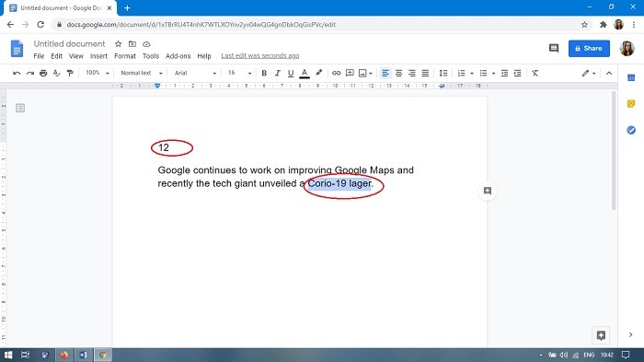
Task: Open the Arial font dropdown
Action: pyautogui.click(x=195, y=73)
